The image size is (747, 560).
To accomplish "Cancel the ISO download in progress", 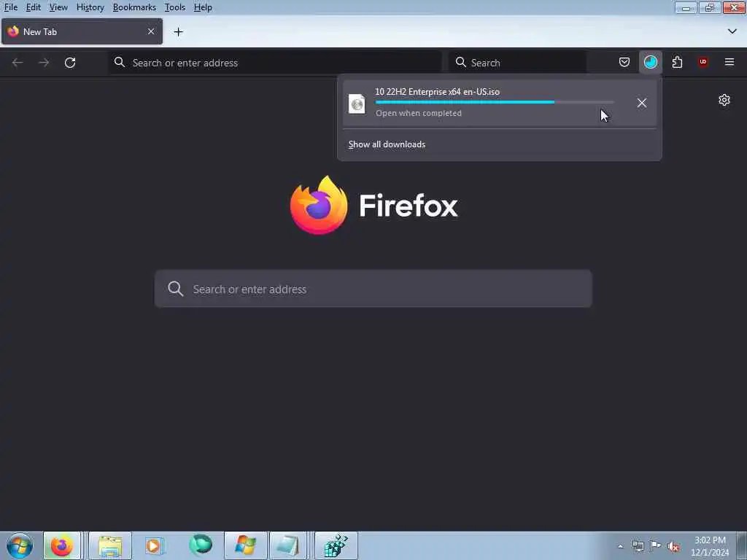I will coord(642,103).
